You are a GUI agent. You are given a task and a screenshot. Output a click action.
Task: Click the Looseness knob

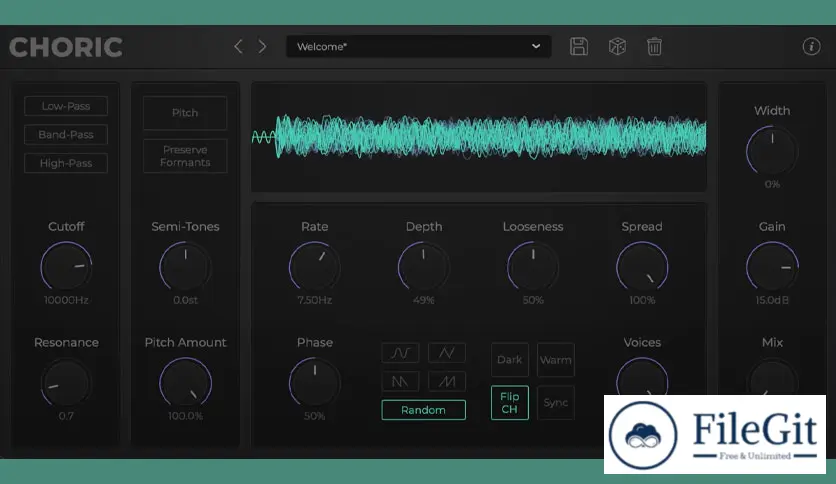[x=533, y=267]
